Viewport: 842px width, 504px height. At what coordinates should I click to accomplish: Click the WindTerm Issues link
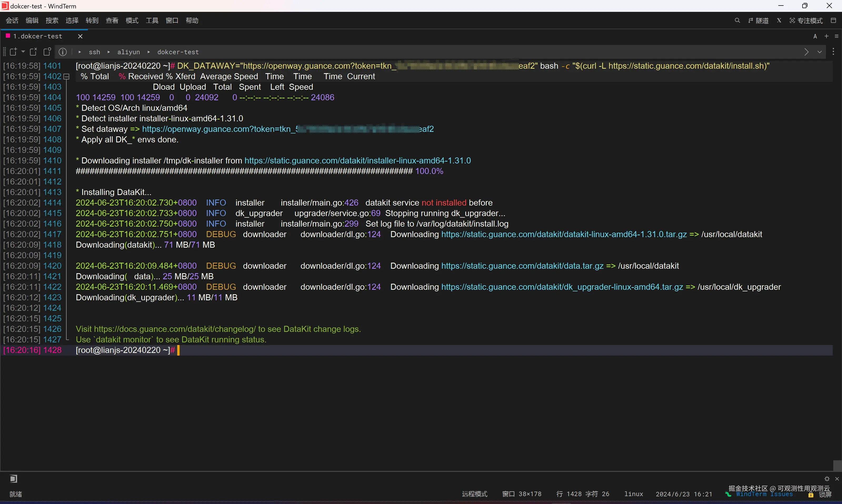coord(764,495)
